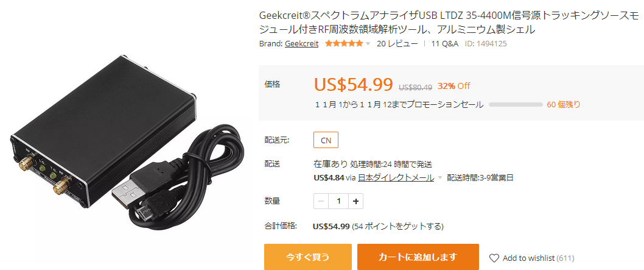This screenshot has height=270, width=644.
Task: Expand the star rating dropdown arrow
Action: click(368, 43)
